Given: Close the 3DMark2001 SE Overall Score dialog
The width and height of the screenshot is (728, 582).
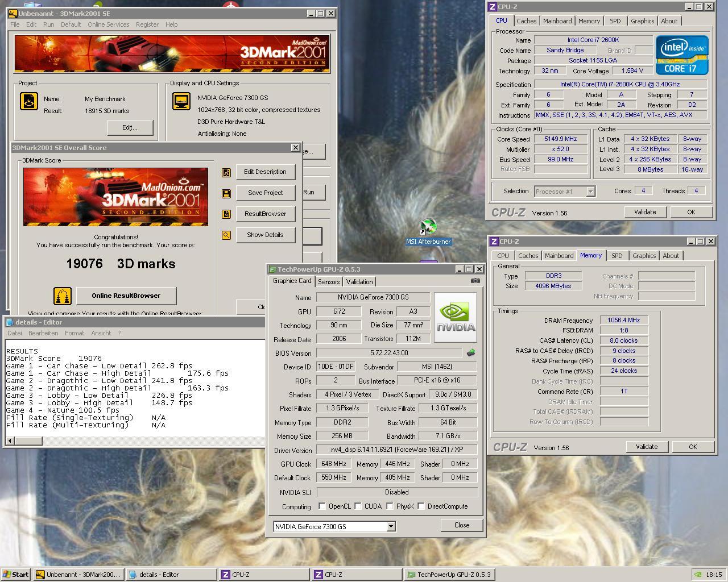Looking at the screenshot, I should pos(295,148).
